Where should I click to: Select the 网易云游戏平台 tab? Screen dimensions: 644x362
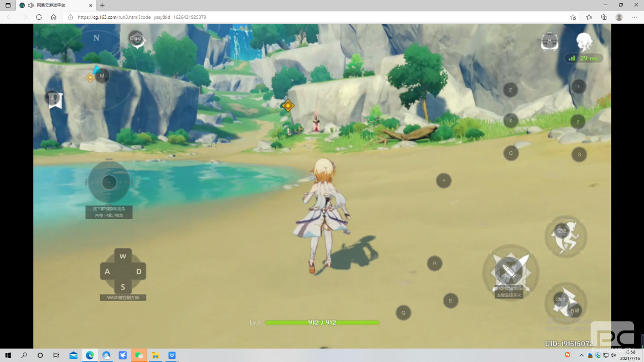(x=55, y=5)
